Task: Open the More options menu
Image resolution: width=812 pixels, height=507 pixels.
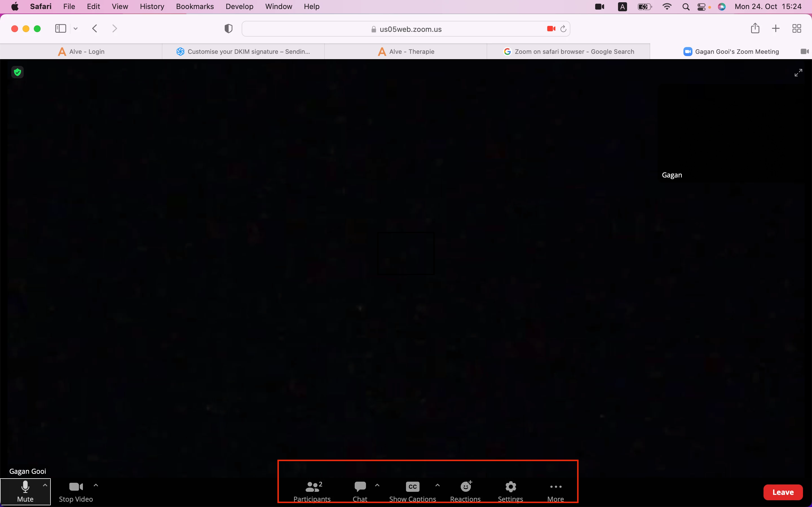Action: tap(555, 491)
